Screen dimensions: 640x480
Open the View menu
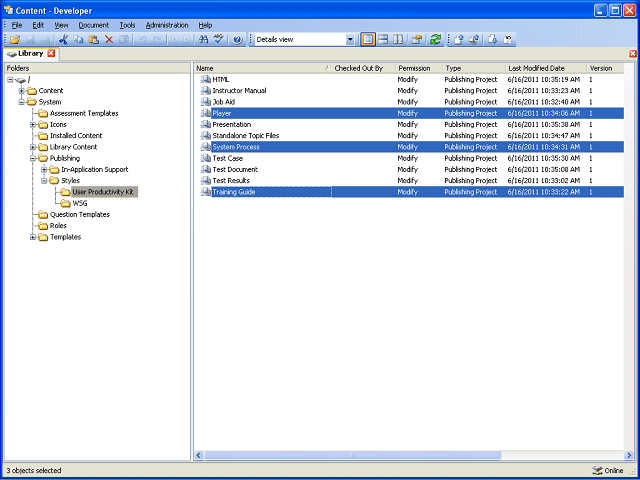point(61,25)
